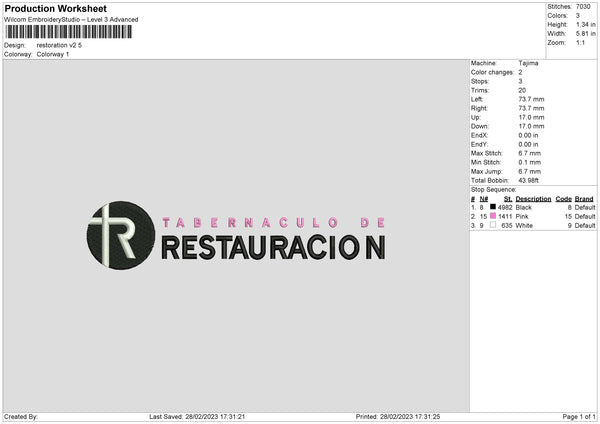Click the Left value 73.7 mm
This screenshot has height=424, width=600.
pos(531,99)
